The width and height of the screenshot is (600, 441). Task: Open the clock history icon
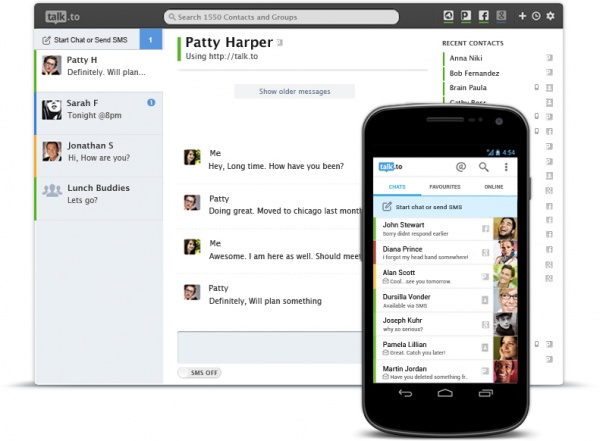tap(536, 16)
